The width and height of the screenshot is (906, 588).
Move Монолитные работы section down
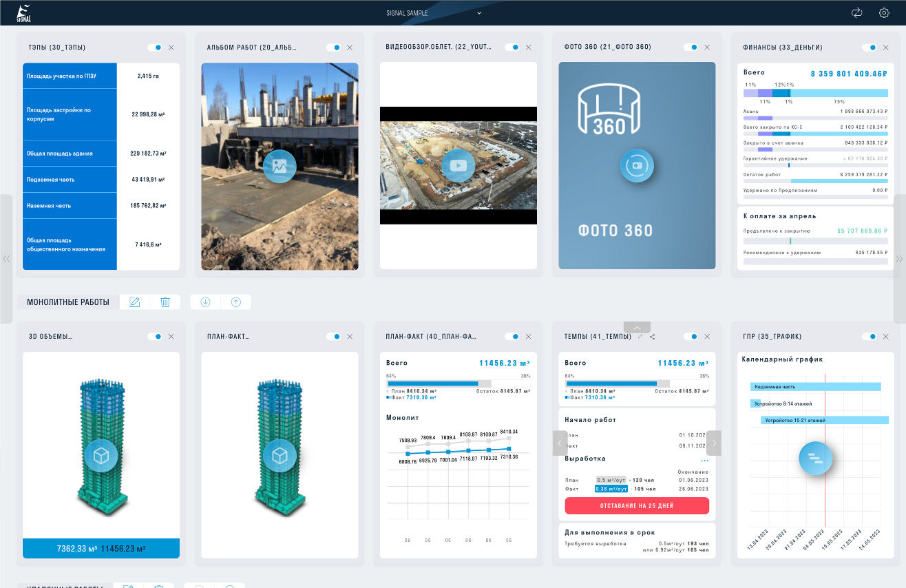pos(205,302)
